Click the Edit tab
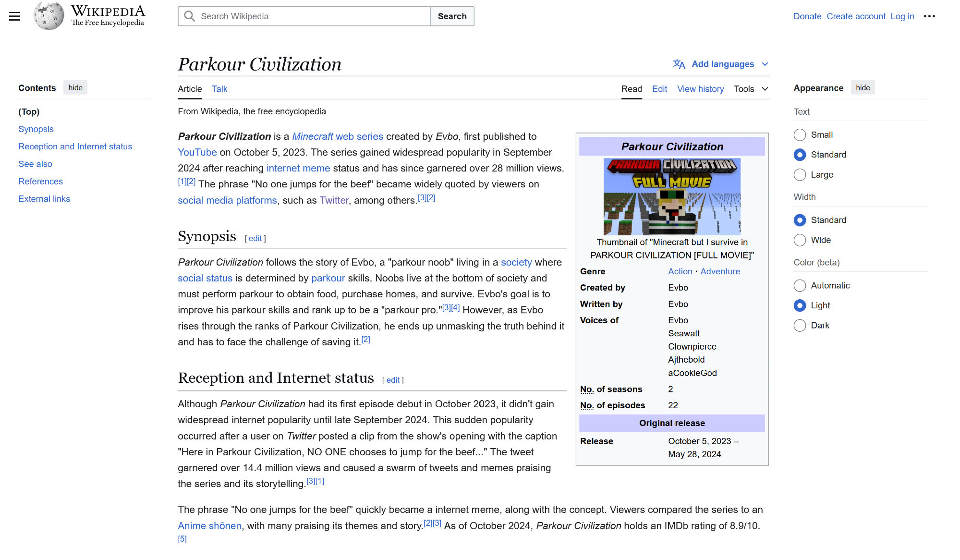The height and width of the screenshot is (560, 960). coord(659,89)
